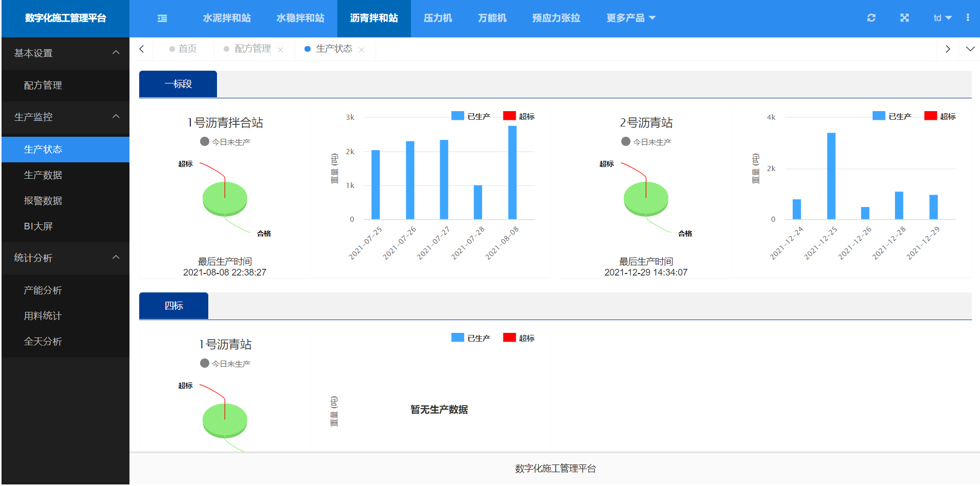Click timestamp 2021-08-08 22:38:27

pyautogui.click(x=225, y=272)
